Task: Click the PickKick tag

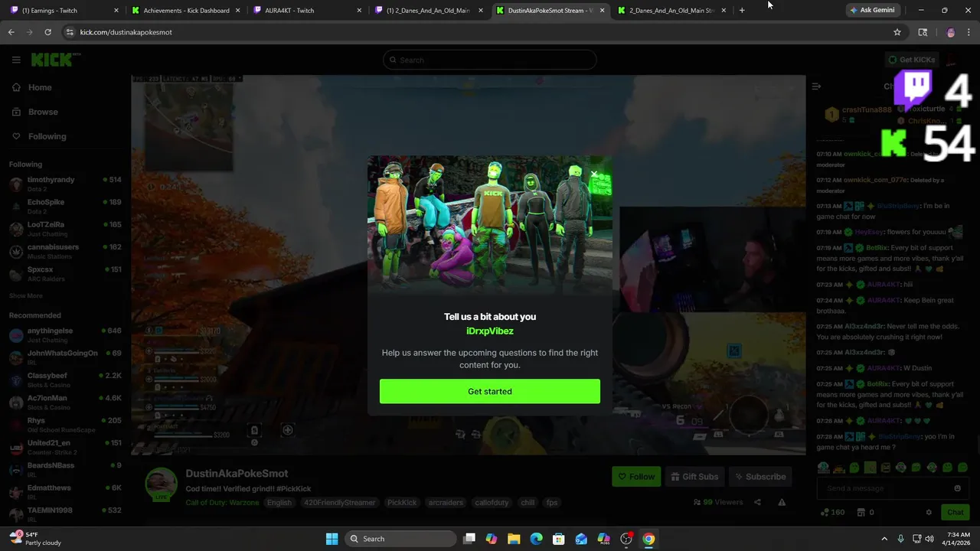Action: click(402, 503)
